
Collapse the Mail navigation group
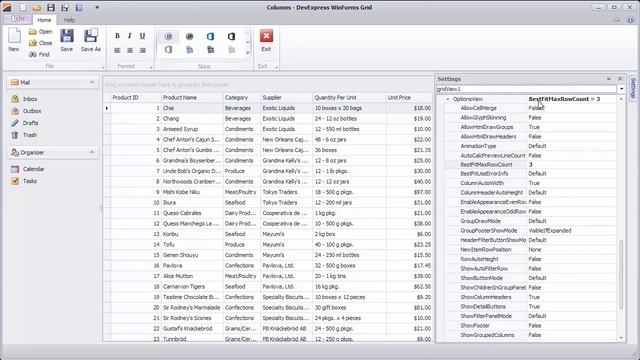pos(92,82)
